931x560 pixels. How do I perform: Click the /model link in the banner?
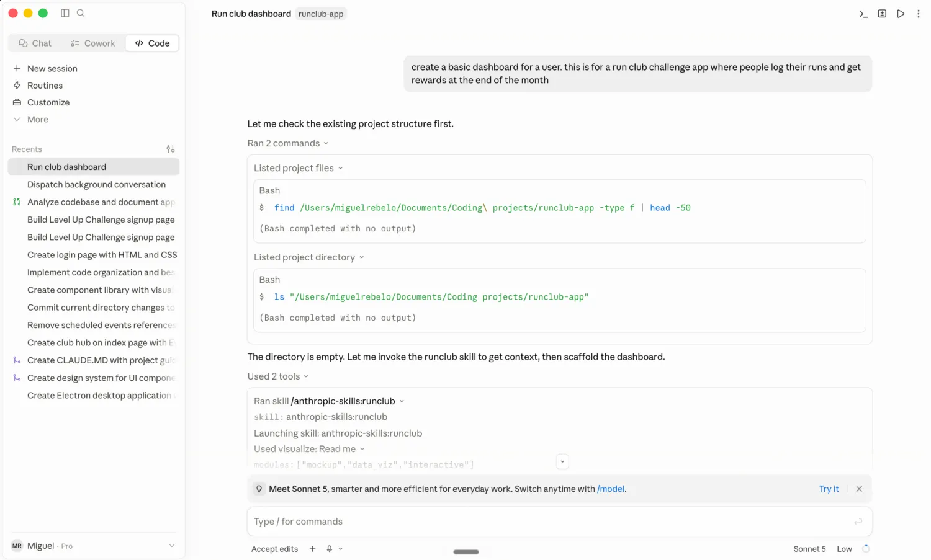[611, 489]
